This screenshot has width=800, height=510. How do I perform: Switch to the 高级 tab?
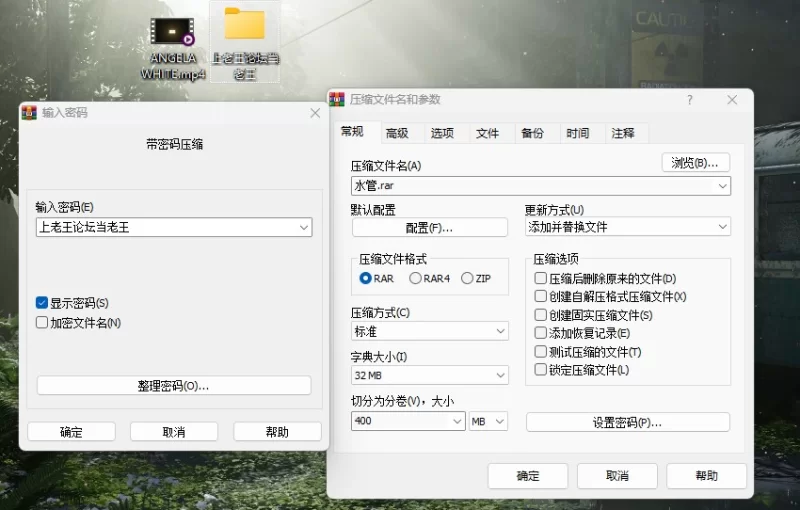point(397,133)
